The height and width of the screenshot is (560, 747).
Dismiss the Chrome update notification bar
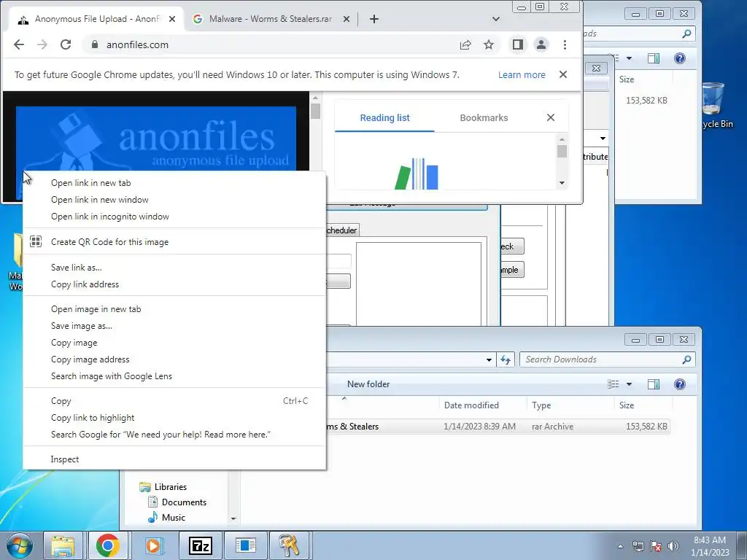(563, 75)
